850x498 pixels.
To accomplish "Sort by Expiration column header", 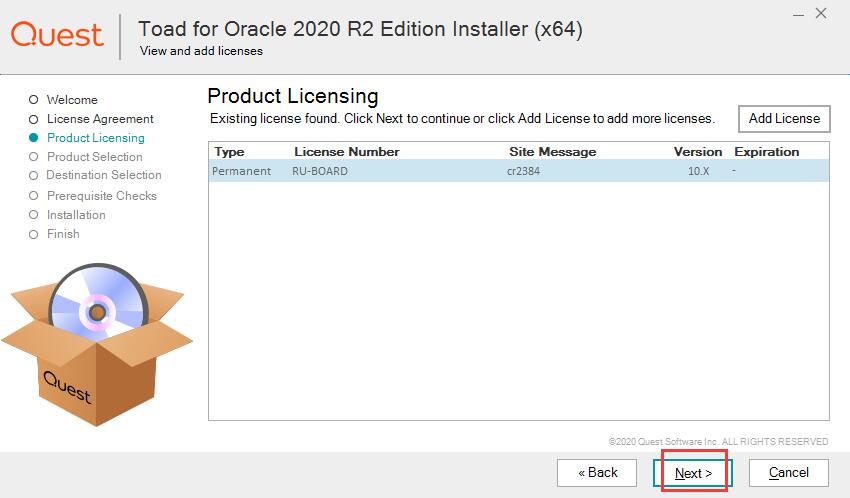I will click(766, 152).
